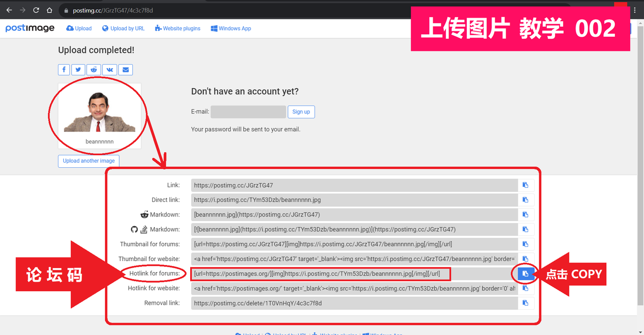Copy the Reddit Markdown code
Viewport: 644px width, 335px height.
pos(525,215)
